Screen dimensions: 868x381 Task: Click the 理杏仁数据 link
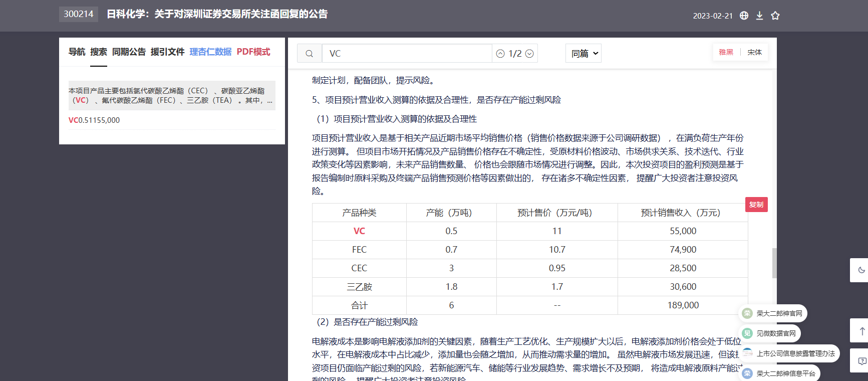tap(210, 52)
